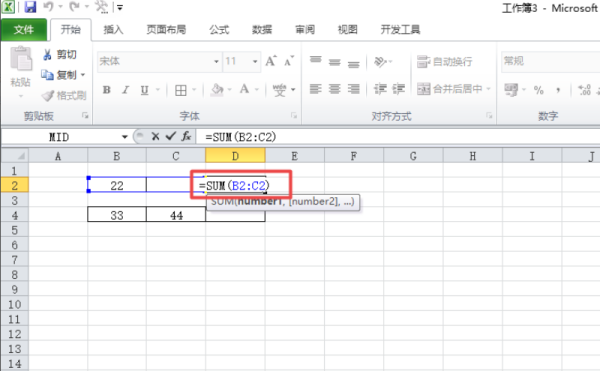This screenshot has height=371, width=600.
Task: Open the font size dropdown arrow
Action: (x=255, y=61)
